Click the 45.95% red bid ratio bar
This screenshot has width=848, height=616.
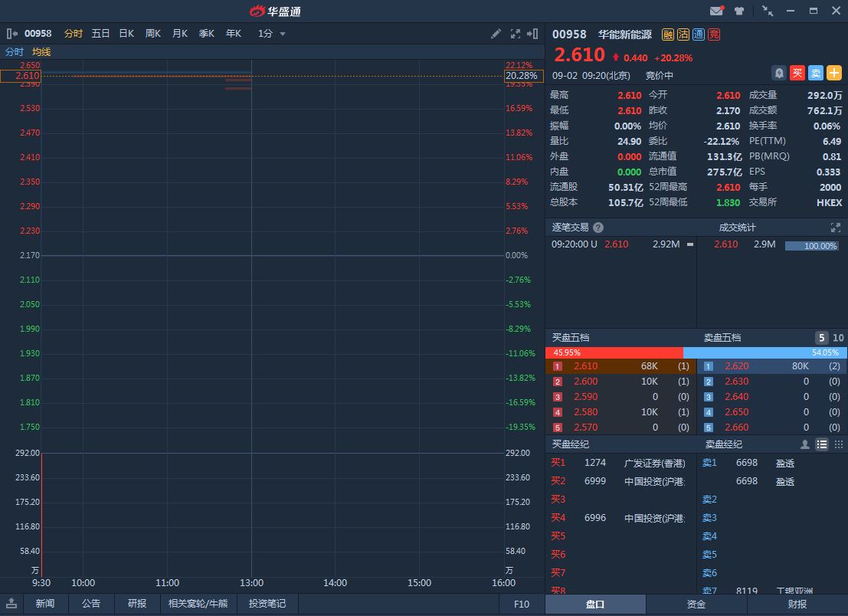[614, 352]
